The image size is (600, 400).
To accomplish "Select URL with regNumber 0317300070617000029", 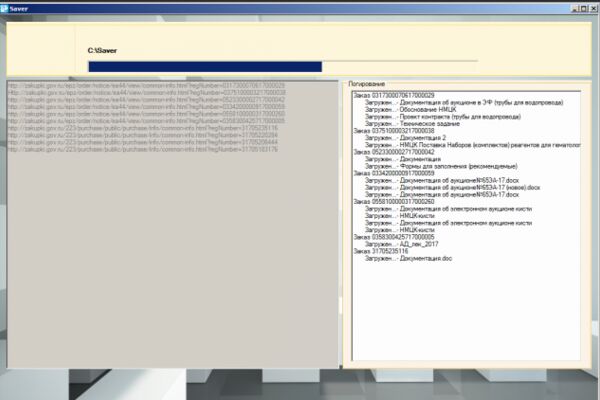I will click(x=147, y=85).
